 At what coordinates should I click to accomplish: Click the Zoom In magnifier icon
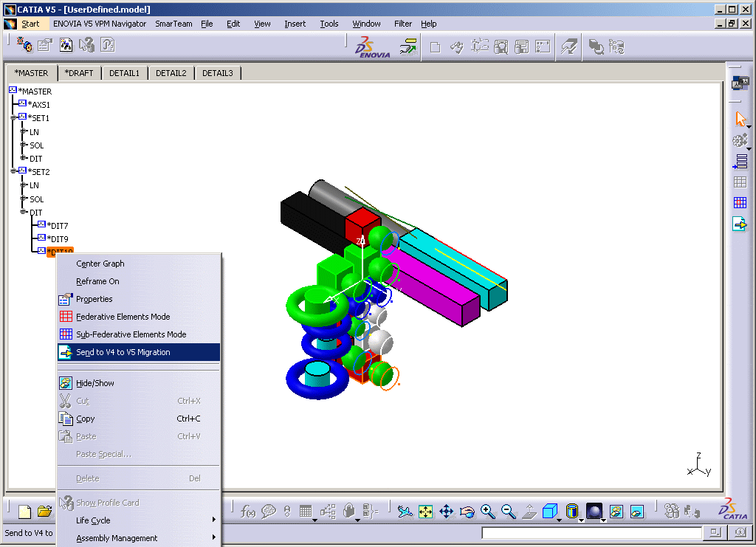(x=487, y=511)
